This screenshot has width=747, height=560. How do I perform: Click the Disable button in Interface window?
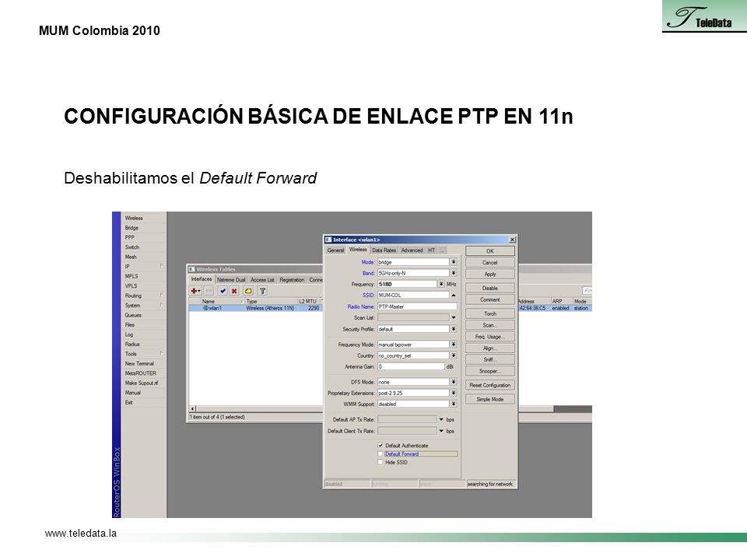tap(489, 288)
